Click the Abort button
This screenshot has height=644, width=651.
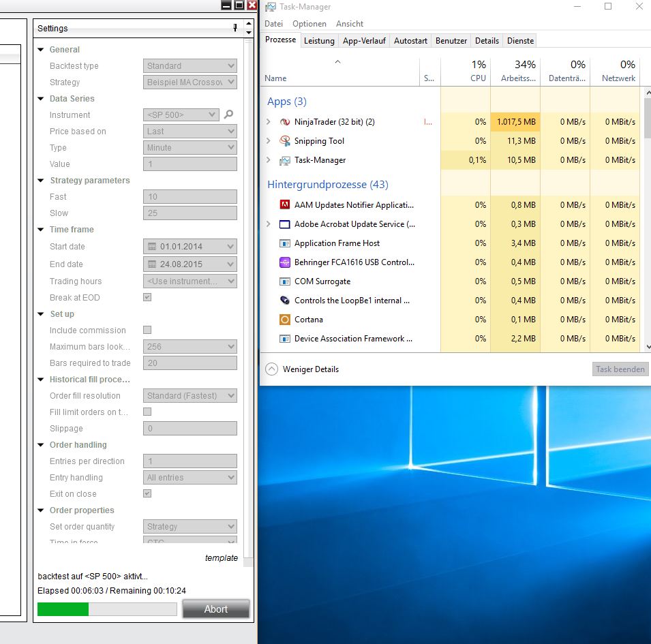216,609
